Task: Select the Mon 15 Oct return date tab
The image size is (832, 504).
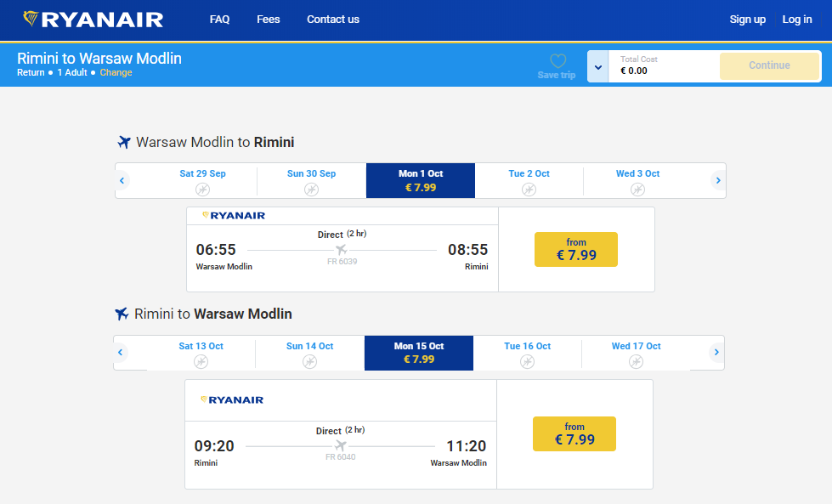Action: 418,353
